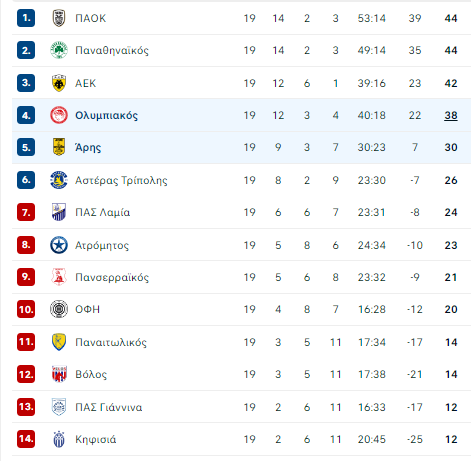Open the Πανσερραϊκός team page
This screenshot has height=461, width=471.
click(112, 277)
